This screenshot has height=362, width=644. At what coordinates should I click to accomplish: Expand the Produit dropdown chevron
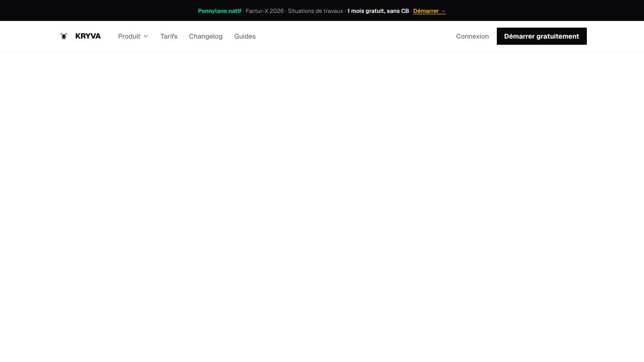[146, 36]
